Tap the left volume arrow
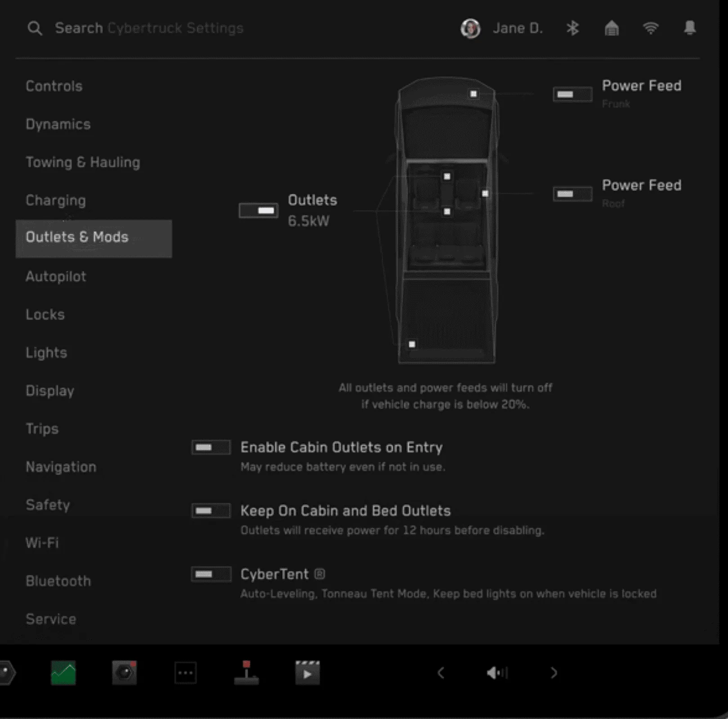Viewport: 728px width, 719px height. tap(441, 673)
